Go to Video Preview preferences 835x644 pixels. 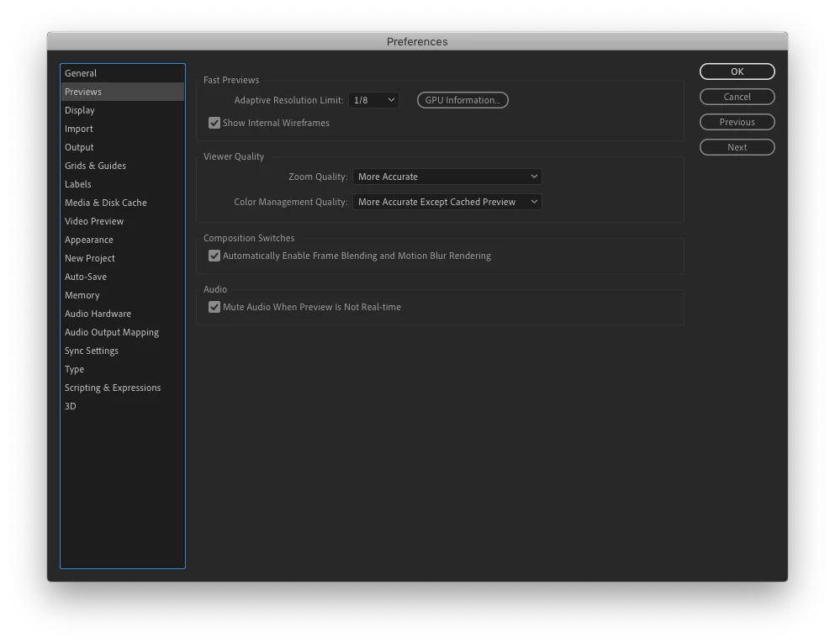click(123, 221)
